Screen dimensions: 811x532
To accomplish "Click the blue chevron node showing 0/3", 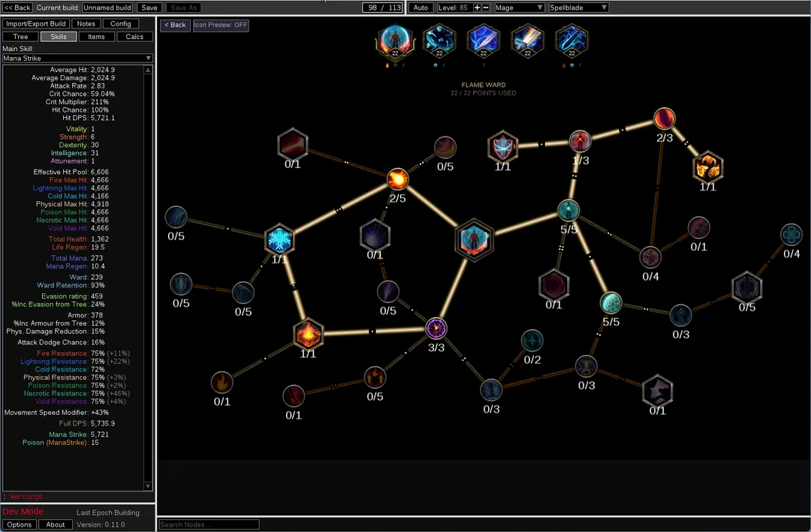I will (680, 315).
